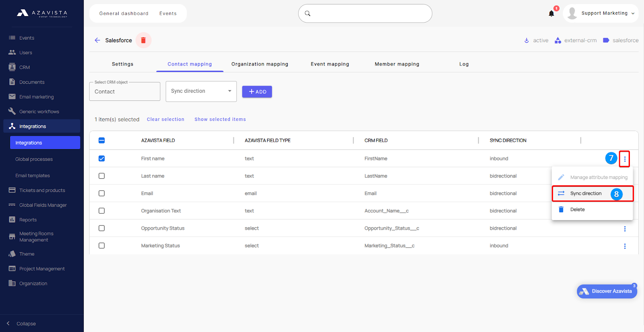The image size is (644, 332).
Task: Click the top search input field
Action: coord(365,14)
